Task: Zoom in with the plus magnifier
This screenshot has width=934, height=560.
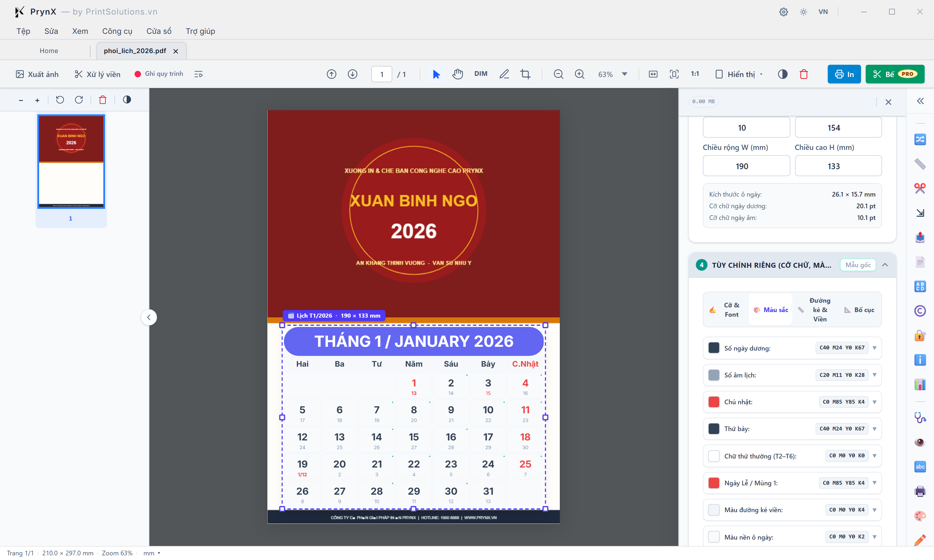Action: 579,74
